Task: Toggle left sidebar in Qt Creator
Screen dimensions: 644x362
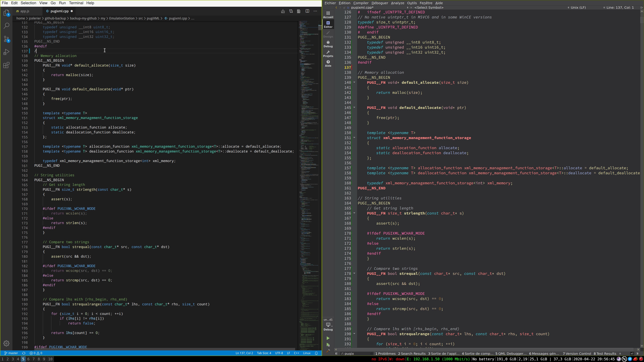Action: [x=336, y=353]
